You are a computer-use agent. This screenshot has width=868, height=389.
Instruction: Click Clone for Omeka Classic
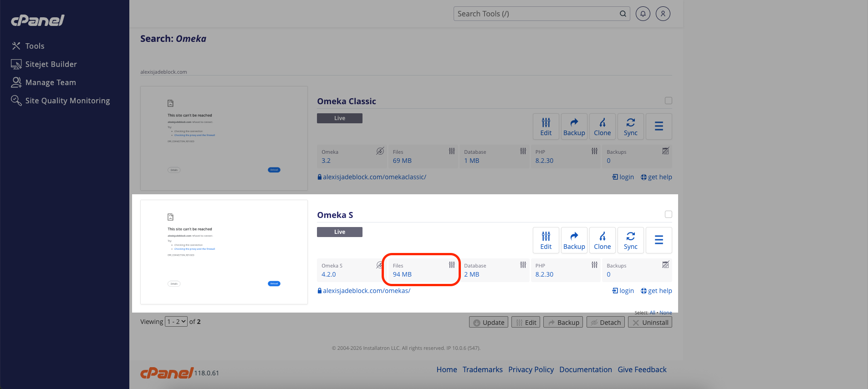pyautogui.click(x=602, y=126)
